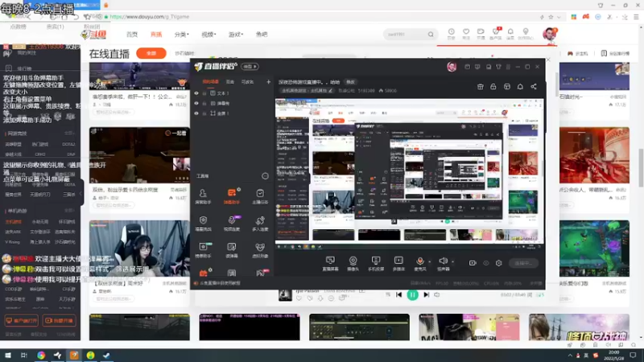644x362 pixels.
Task: Lock the 全屏1 source row
Action: (x=204, y=113)
